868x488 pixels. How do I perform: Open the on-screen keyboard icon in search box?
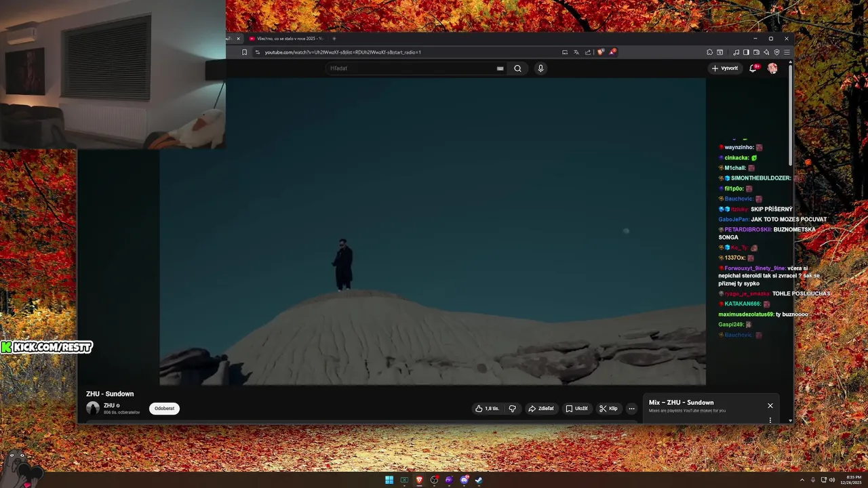pyautogui.click(x=500, y=68)
